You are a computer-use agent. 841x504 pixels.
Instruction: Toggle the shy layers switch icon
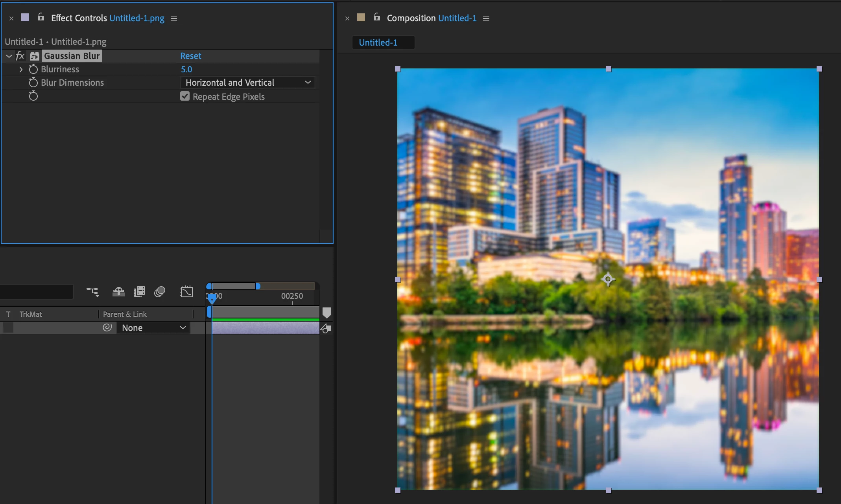point(118,292)
